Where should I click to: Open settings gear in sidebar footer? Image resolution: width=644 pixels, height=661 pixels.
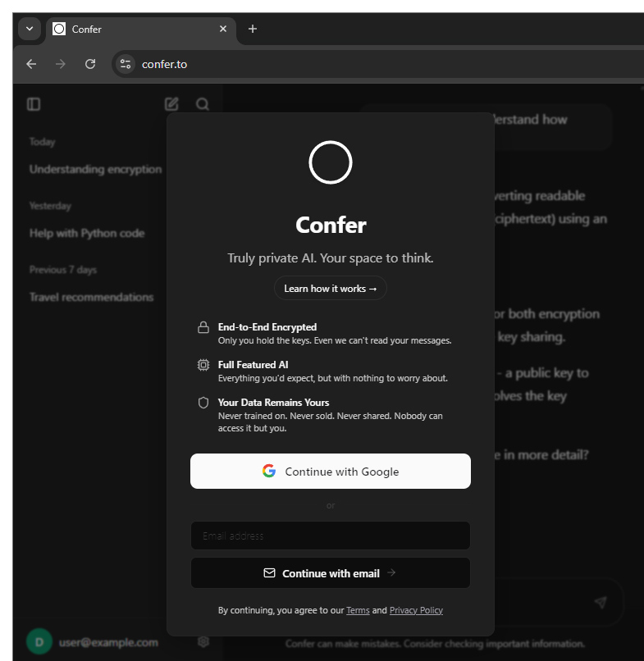coord(203,641)
